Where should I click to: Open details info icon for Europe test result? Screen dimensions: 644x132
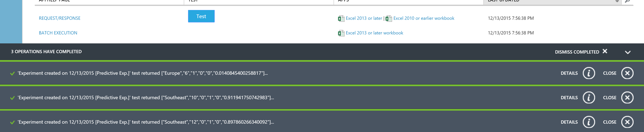pyautogui.click(x=589, y=73)
